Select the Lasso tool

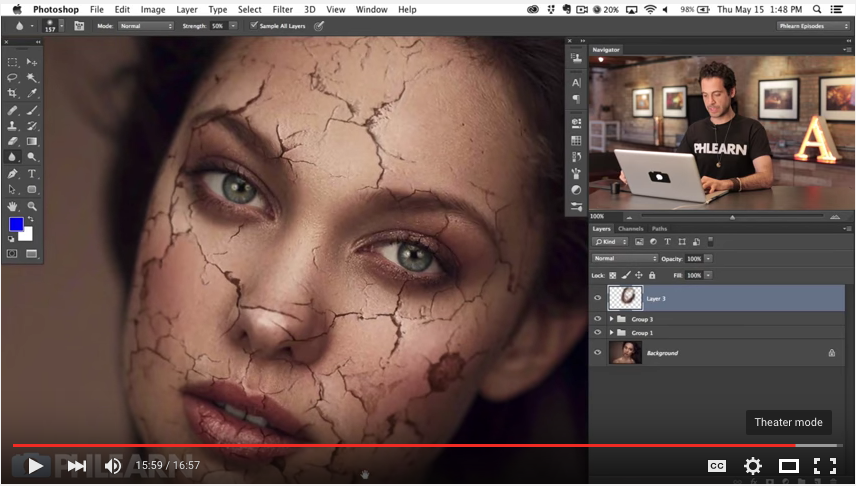pyautogui.click(x=12, y=78)
